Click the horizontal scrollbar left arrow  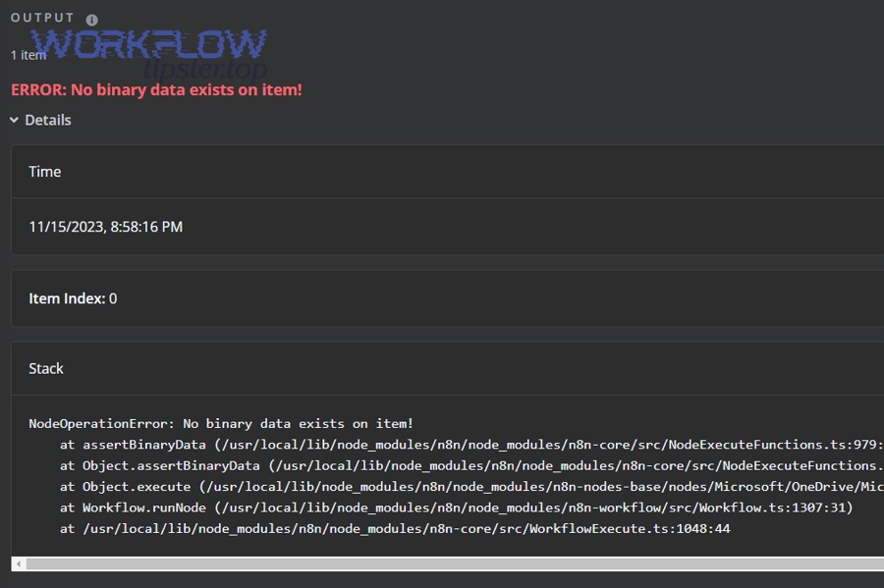[19, 563]
